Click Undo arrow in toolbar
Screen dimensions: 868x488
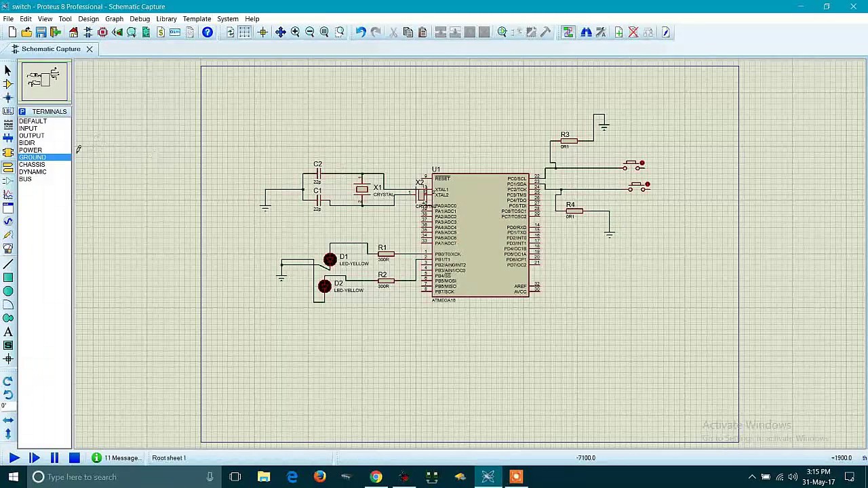361,32
